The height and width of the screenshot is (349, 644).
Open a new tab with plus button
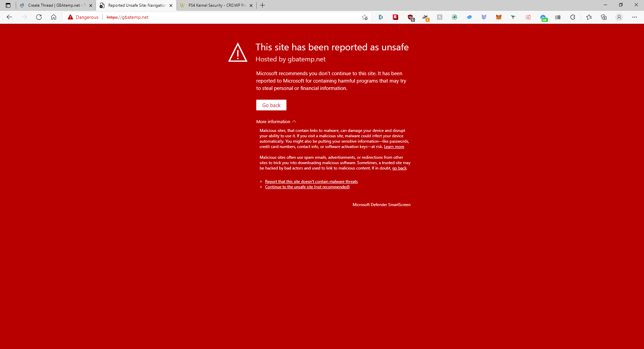click(x=263, y=5)
